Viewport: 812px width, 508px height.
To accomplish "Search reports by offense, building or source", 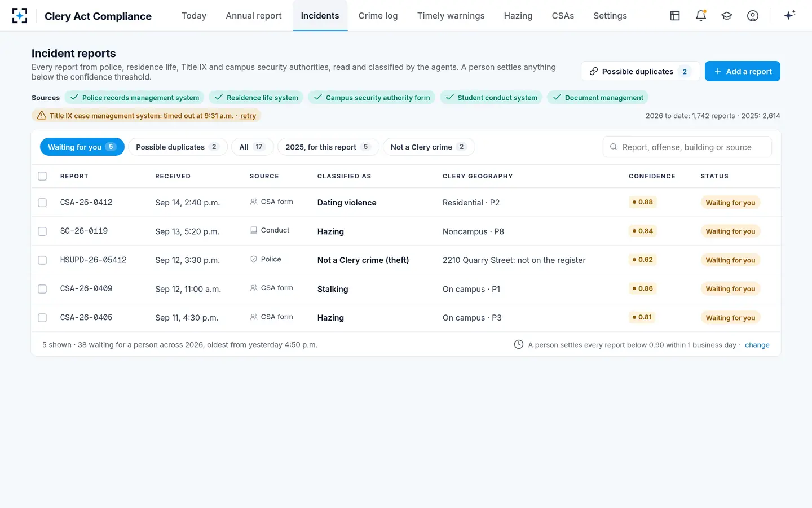I will click(687, 147).
